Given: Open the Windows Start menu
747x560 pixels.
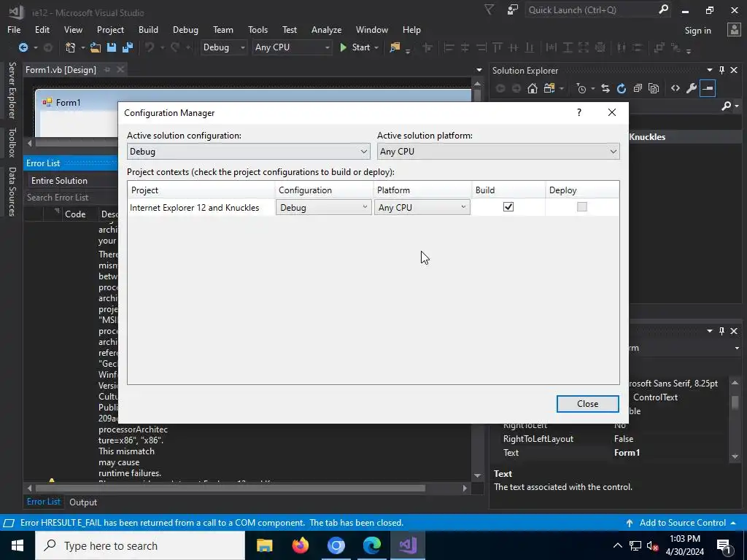Looking at the screenshot, I should point(18,545).
